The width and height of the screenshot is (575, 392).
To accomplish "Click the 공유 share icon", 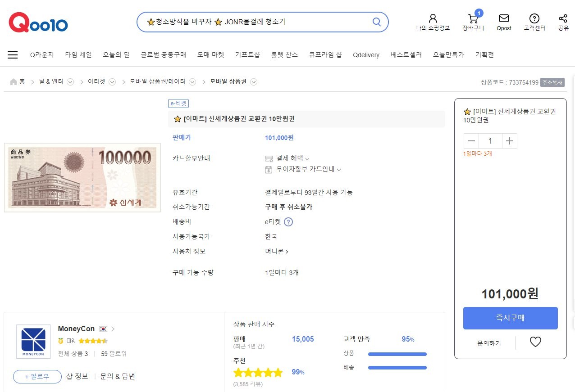I will pyautogui.click(x=563, y=18).
